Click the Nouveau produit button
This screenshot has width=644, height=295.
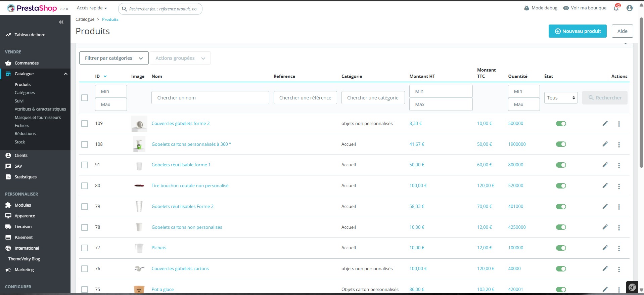pyautogui.click(x=578, y=31)
